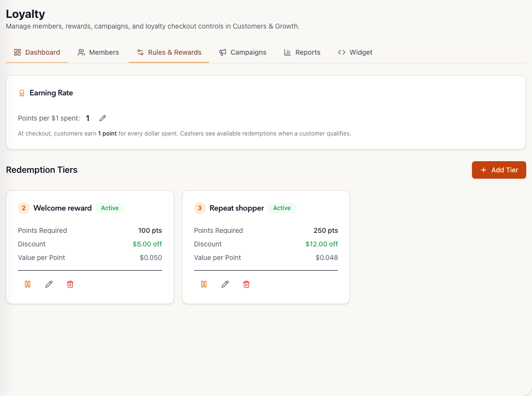The width and height of the screenshot is (532, 396).
Task: Select the Repeat shopper tier title
Action: pyautogui.click(x=237, y=208)
